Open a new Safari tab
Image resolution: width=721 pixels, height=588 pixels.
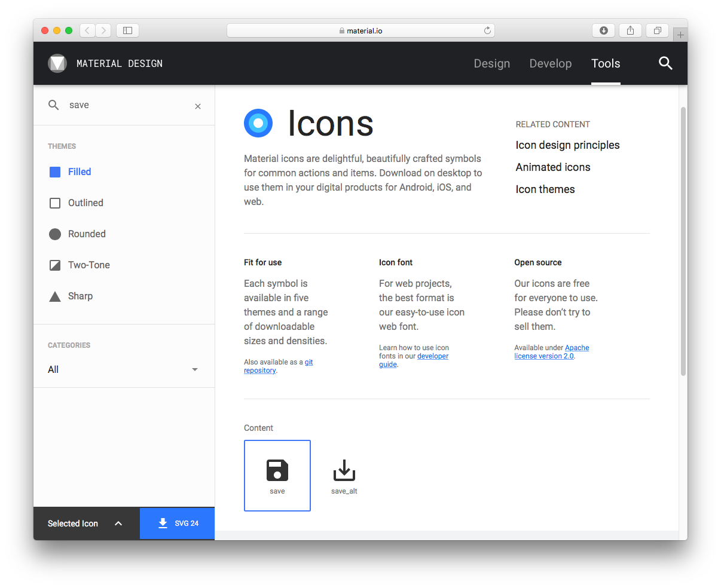680,35
